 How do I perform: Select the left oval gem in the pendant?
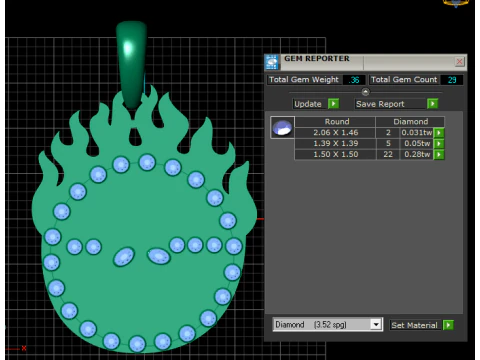124,257
